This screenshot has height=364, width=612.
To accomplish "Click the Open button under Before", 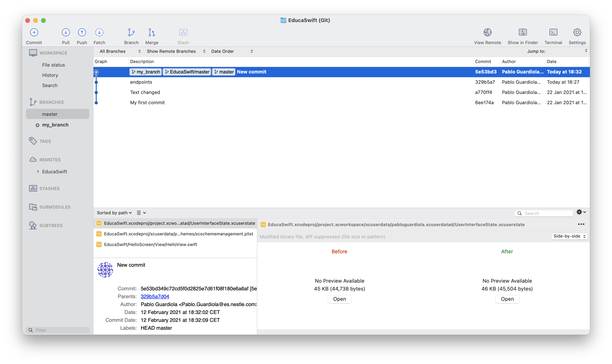I will click(340, 299).
